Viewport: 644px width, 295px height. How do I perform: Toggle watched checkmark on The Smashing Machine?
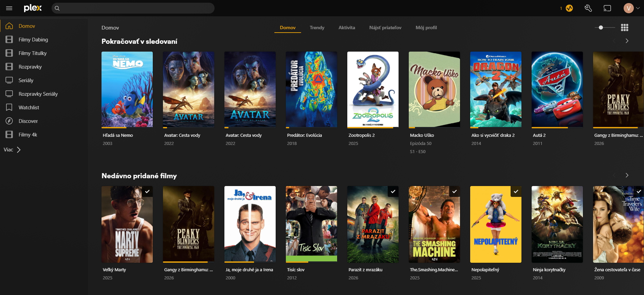[x=455, y=191]
